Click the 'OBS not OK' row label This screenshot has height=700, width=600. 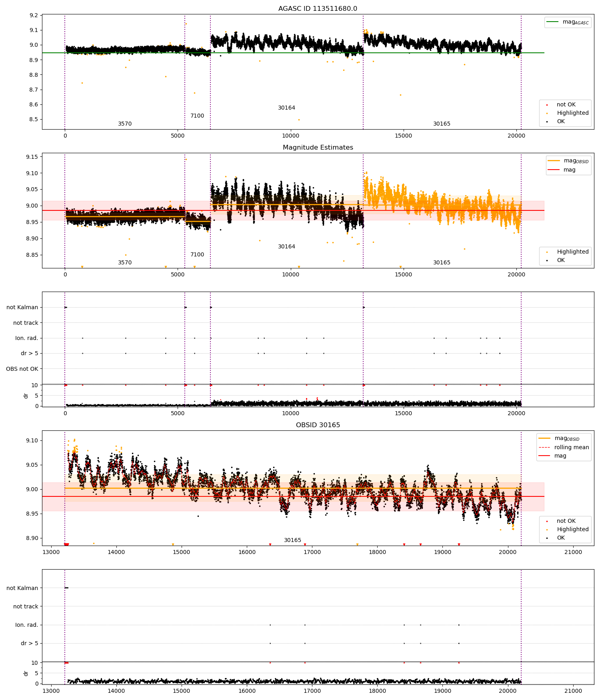point(22,369)
